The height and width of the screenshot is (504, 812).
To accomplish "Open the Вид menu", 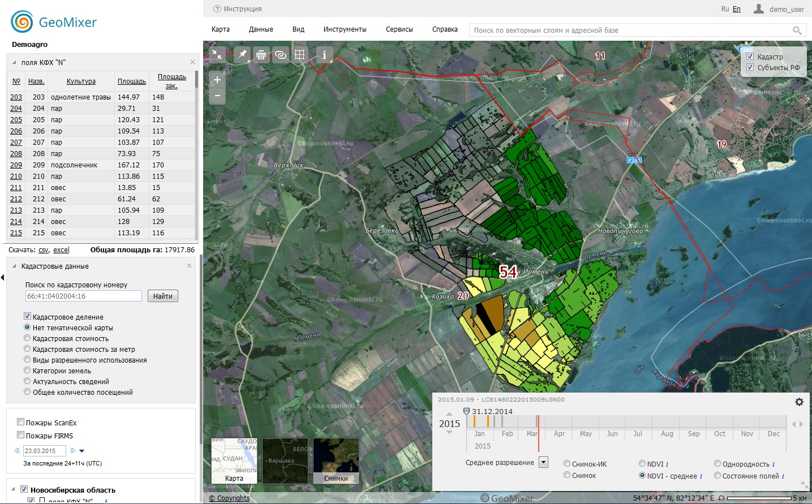I will click(x=298, y=29).
